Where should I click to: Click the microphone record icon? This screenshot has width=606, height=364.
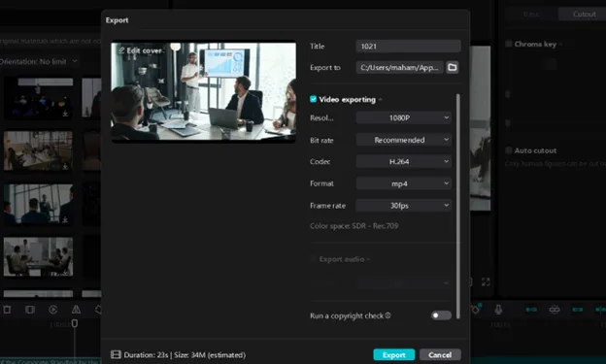pyautogui.click(x=498, y=309)
